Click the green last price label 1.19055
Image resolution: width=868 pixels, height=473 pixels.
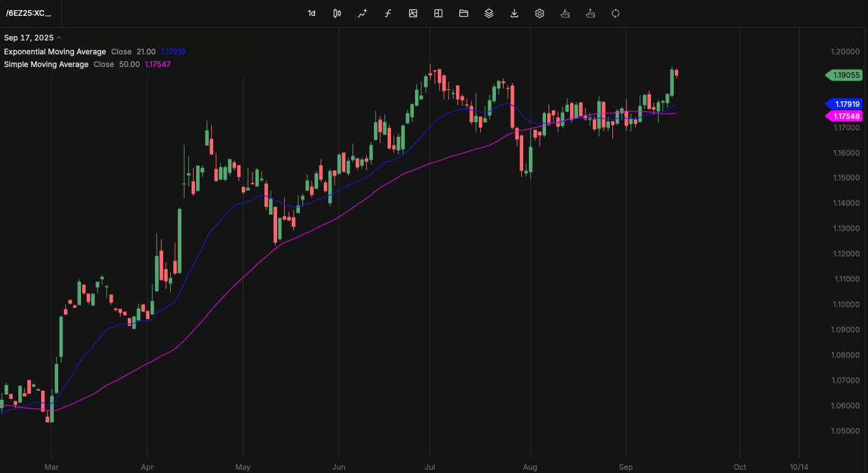tap(845, 75)
